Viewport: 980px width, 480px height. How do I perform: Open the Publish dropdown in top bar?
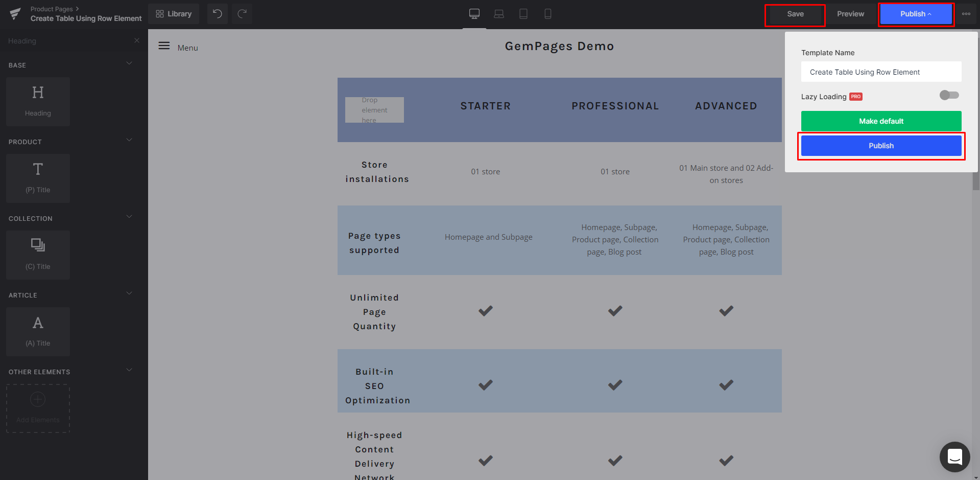pyautogui.click(x=916, y=14)
